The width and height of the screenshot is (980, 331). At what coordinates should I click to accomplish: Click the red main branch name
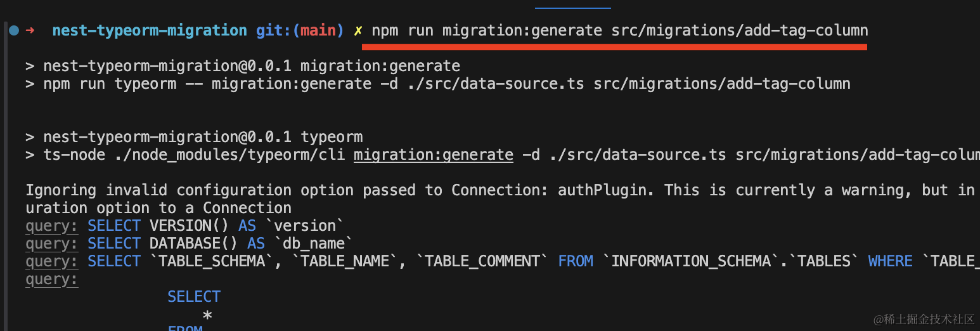[x=319, y=30]
